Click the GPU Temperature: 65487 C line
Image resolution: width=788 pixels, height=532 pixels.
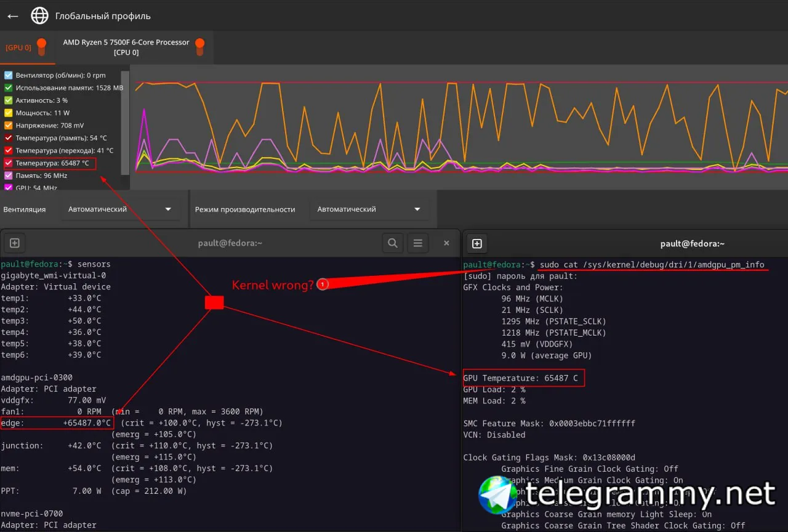pyautogui.click(x=521, y=378)
